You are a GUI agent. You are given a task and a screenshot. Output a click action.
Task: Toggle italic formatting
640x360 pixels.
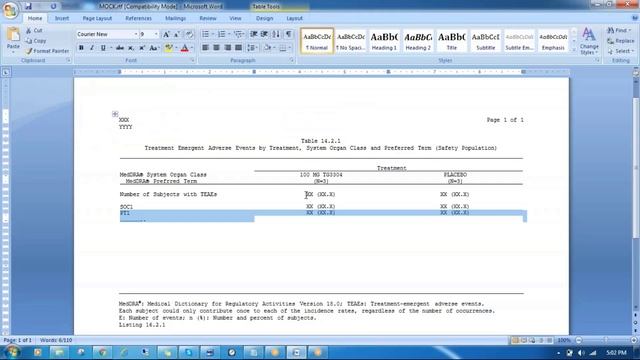[x=92, y=48]
